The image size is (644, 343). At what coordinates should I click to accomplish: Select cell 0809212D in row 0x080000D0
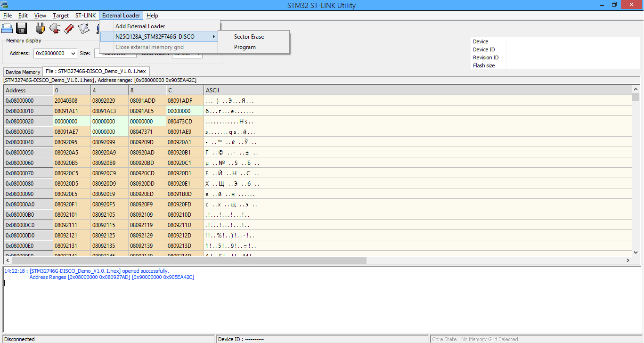[x=185, y=235]
